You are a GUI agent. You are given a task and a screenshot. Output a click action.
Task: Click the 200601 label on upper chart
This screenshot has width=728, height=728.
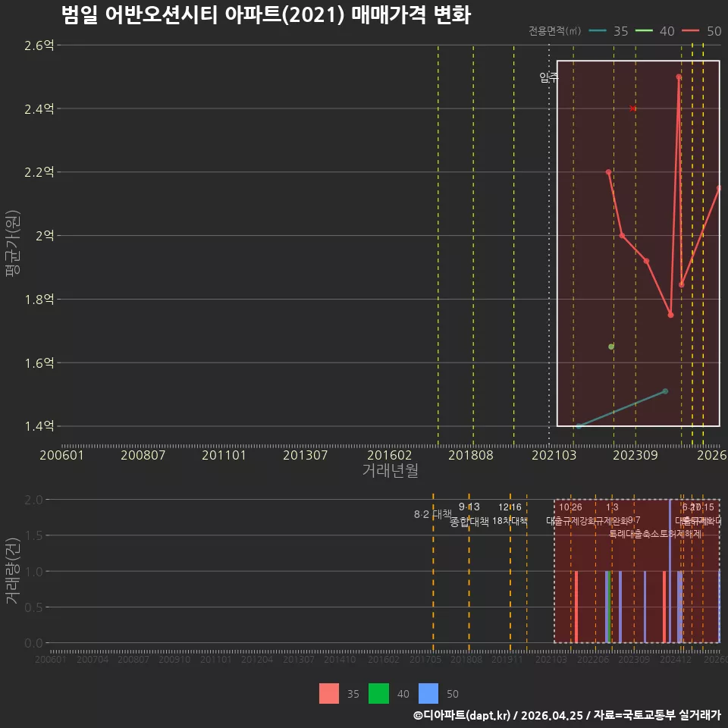61,455
